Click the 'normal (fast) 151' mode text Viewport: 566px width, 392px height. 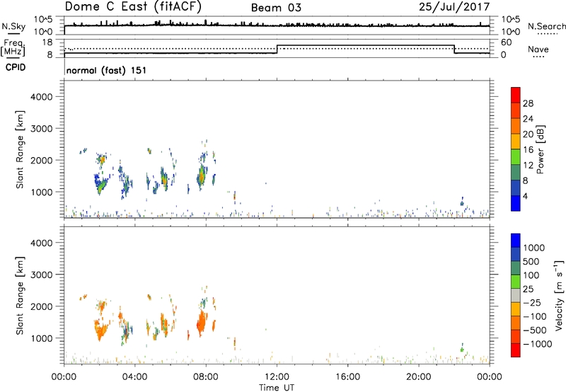pyautogui.click(x=106, y=70)
